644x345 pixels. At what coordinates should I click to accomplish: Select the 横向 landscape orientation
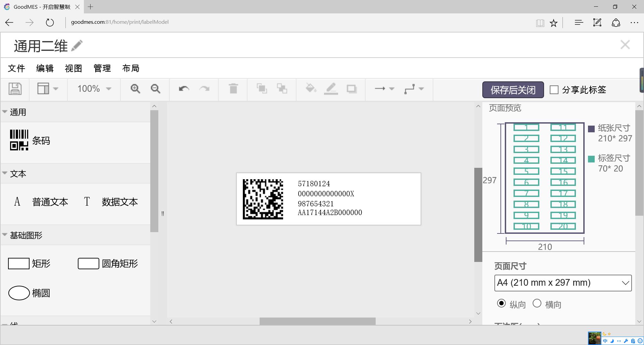(x=537, y=303)
